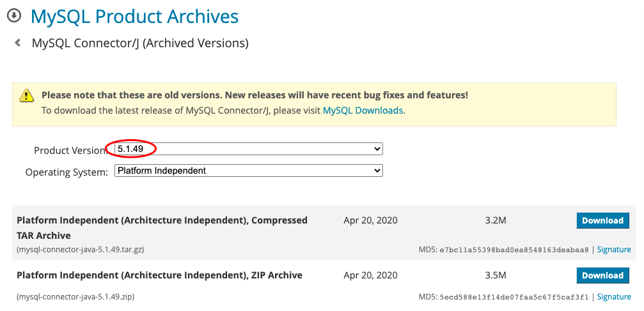Click the Compressed TAR Archive row title
This screenshot has width=644, height=311.
162,228
